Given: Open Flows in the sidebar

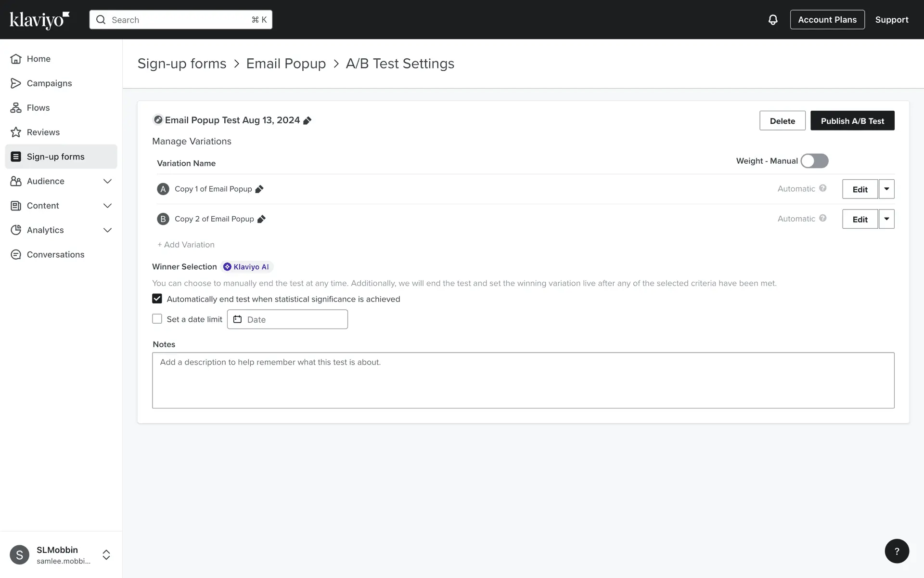Looking at the screenshot, I should tap(38, 108).
